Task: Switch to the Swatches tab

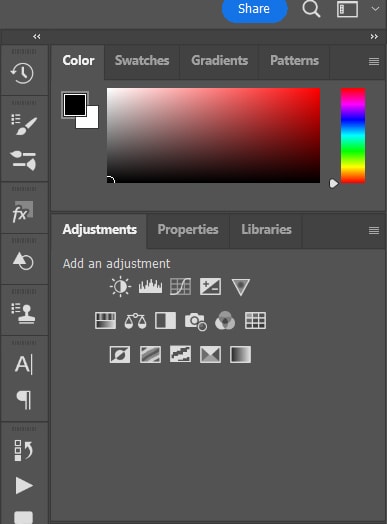Action: [142, 60]
